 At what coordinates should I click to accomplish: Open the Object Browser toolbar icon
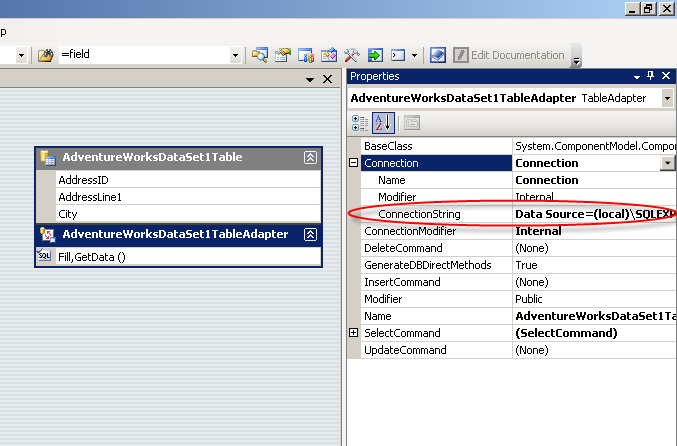point(306,55)
